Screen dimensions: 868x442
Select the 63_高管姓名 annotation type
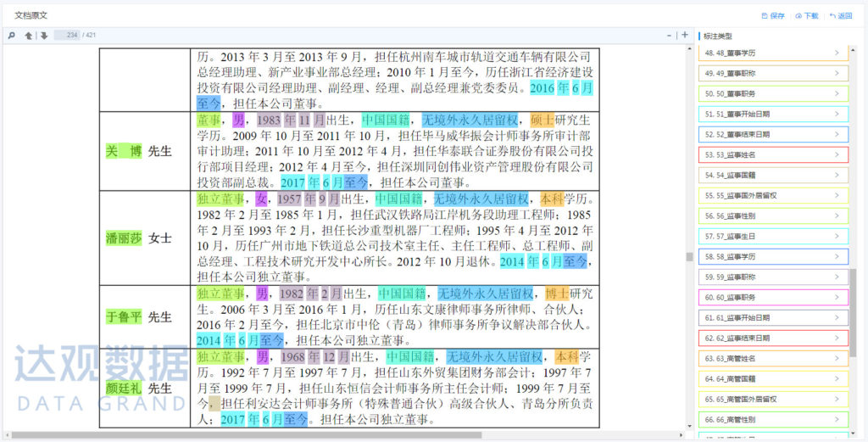(x=773, y=358)
